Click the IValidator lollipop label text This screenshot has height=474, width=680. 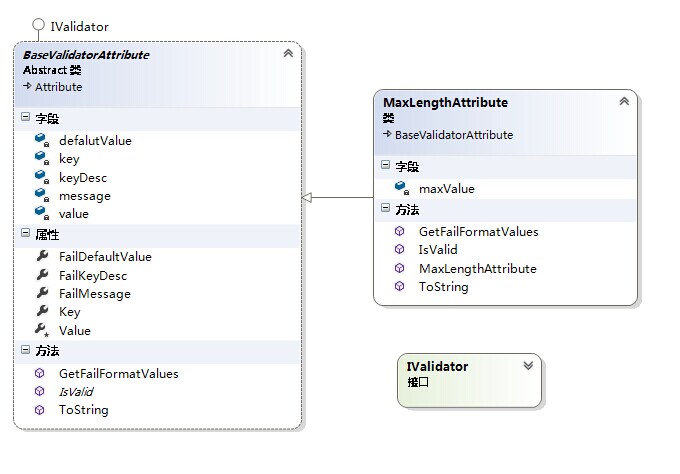point(79,27)
